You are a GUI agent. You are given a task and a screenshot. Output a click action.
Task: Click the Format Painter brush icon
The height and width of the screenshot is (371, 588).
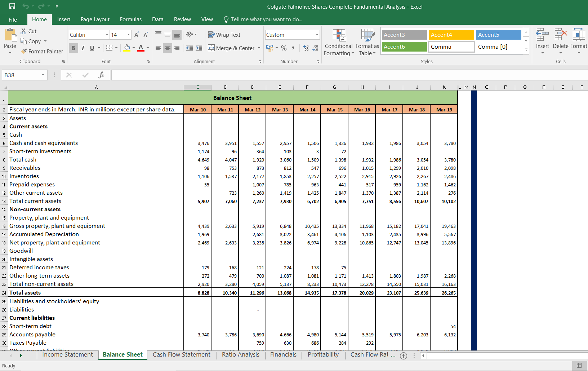tap(24, 51)
